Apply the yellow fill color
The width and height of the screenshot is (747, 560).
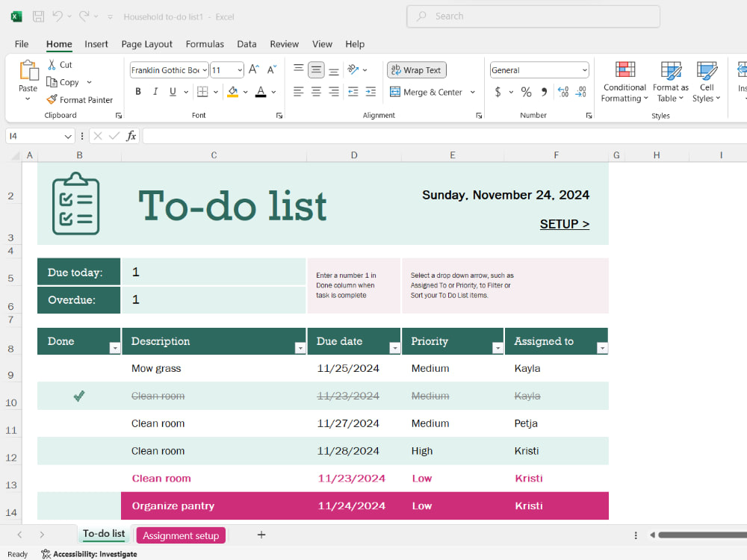[233, 91]
